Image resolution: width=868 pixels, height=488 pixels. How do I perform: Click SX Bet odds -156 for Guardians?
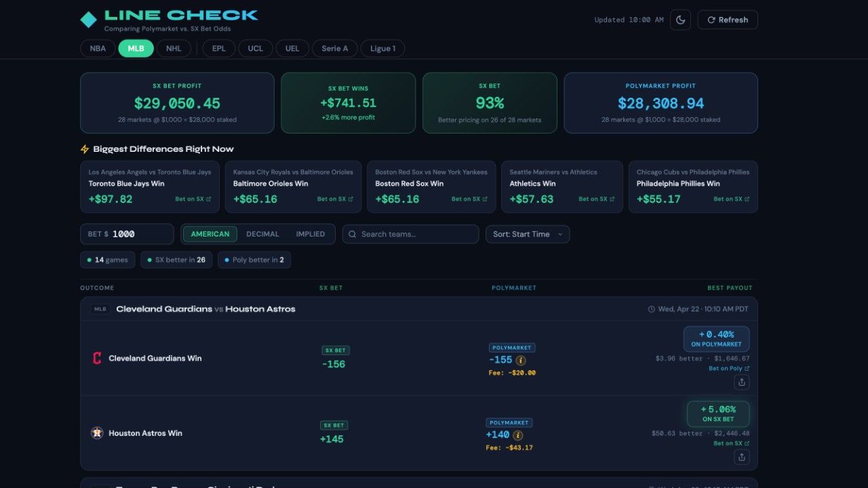click(334, 364)
